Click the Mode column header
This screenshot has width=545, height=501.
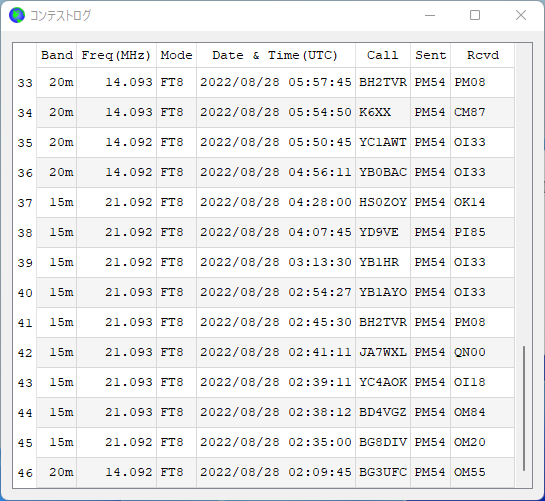click(x=176, y=55)
